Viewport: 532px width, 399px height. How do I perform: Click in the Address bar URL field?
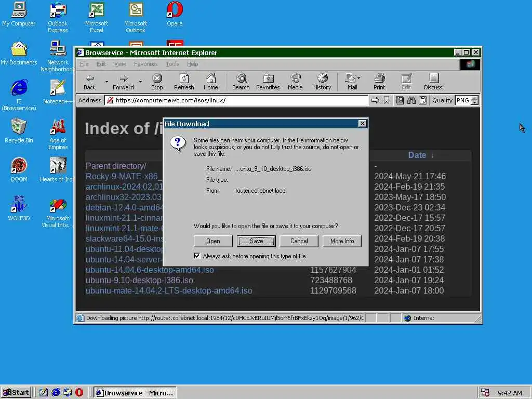(236, 100)
